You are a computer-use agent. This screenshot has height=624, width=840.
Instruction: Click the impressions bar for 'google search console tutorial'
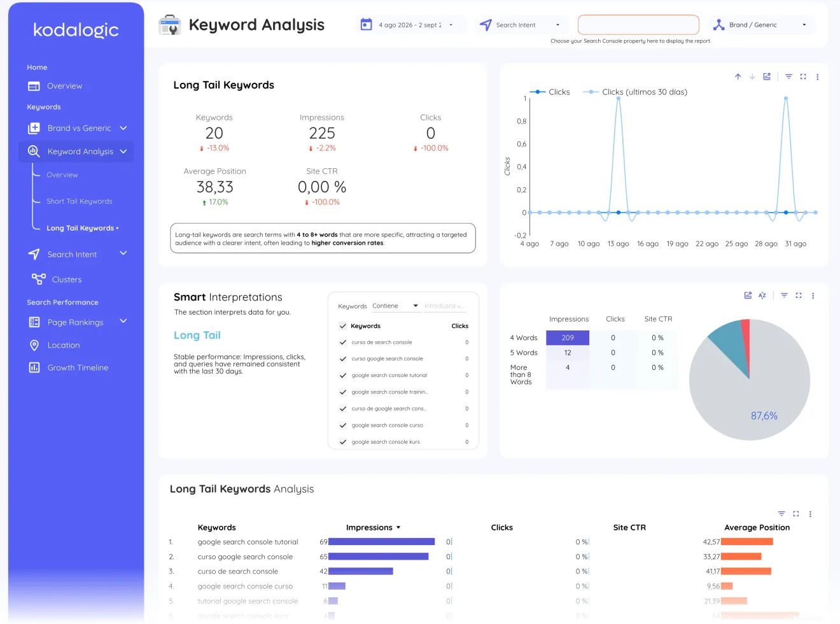(x=381, y=542)
